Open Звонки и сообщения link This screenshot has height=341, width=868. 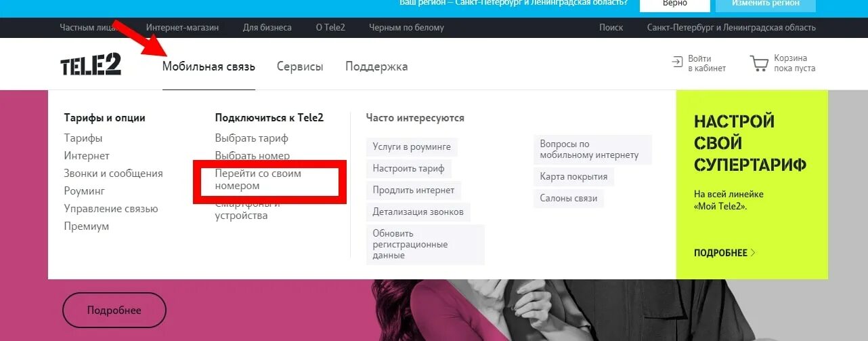coord(113,173)
